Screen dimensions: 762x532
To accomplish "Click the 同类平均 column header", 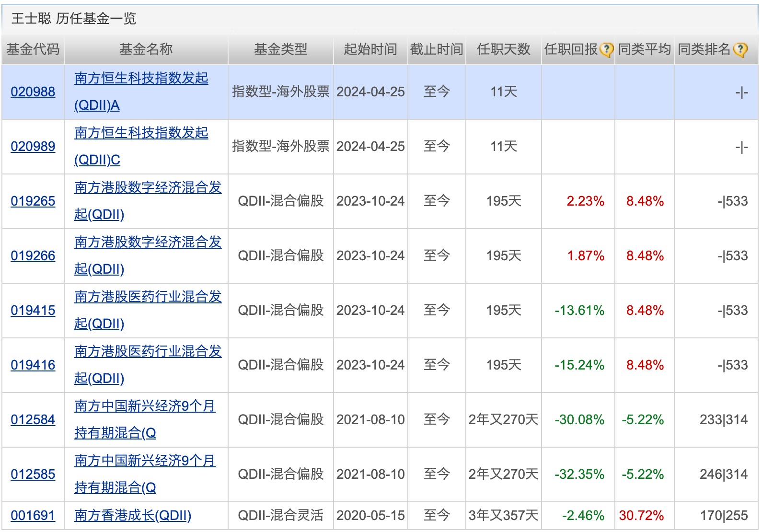I will 645,49.
